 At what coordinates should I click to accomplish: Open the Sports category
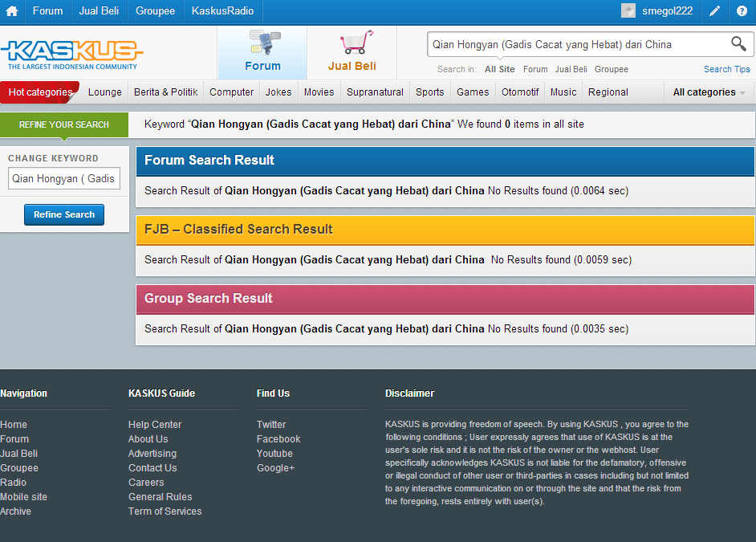click(429, 92)
